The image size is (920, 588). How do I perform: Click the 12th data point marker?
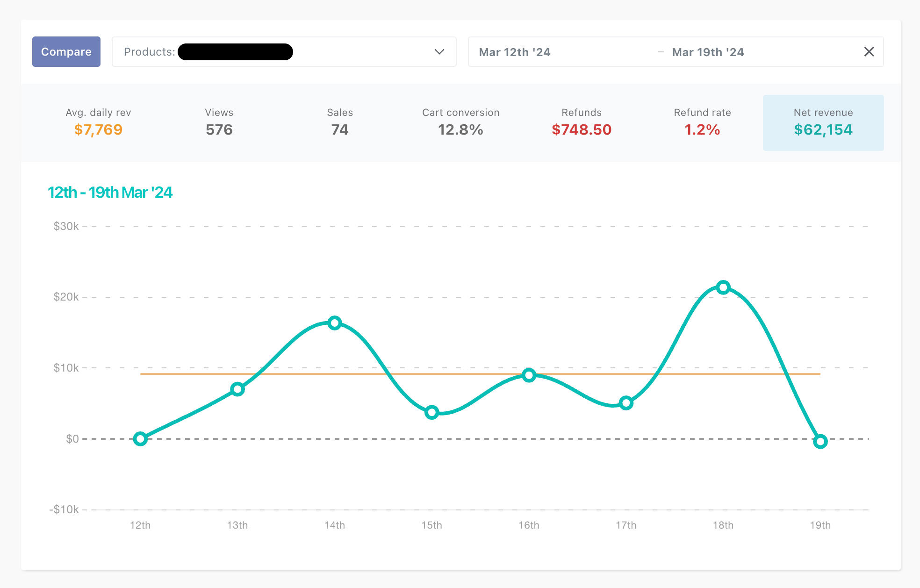tap(140, 438)
